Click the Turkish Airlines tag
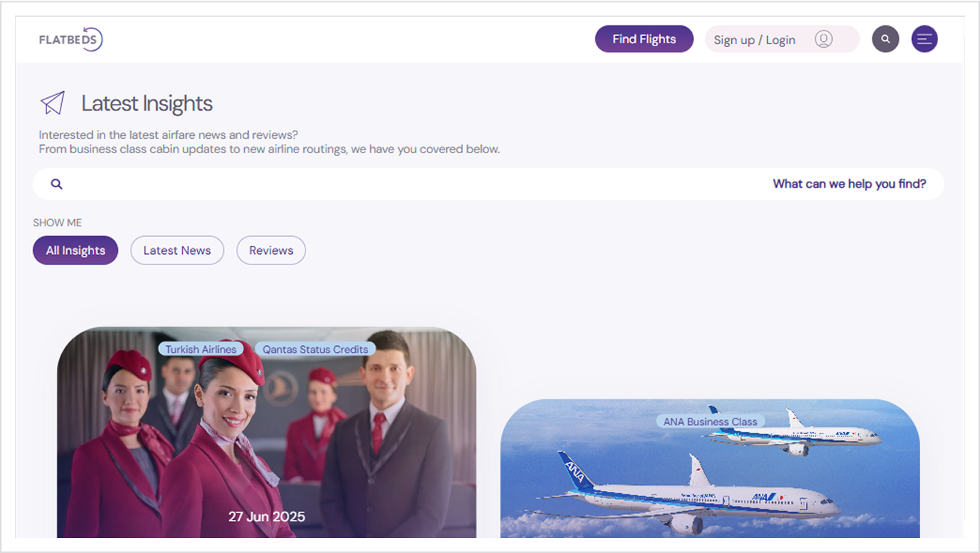The width and height of the screenshot is (980, 553). click(200, 349)
